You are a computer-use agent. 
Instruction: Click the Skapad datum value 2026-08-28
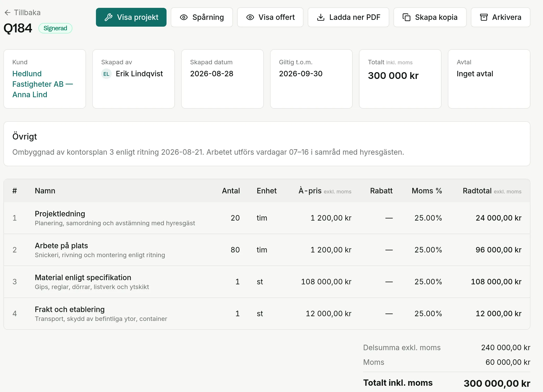click(212, 74)
